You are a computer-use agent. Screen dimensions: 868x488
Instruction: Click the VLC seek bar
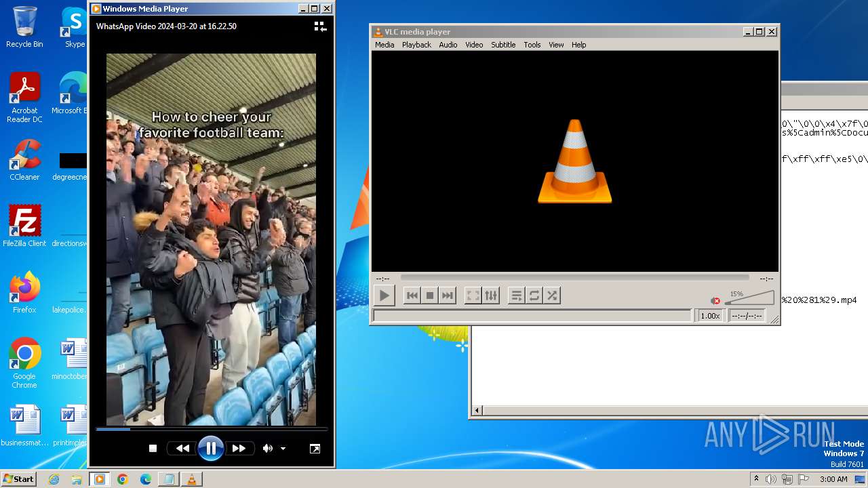(x=574, y=277)
